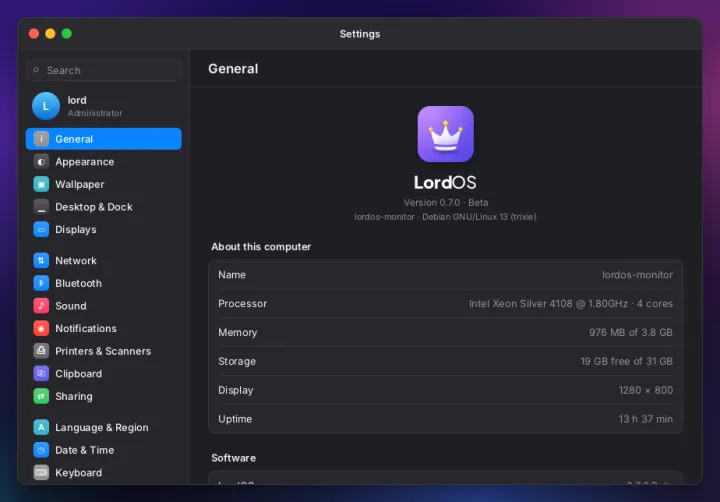Open Clipboard settings

click(x=104, y=373)
